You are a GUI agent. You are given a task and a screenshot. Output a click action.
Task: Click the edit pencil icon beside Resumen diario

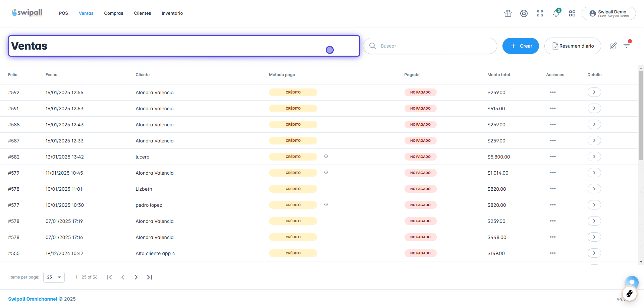pos(613,46)
